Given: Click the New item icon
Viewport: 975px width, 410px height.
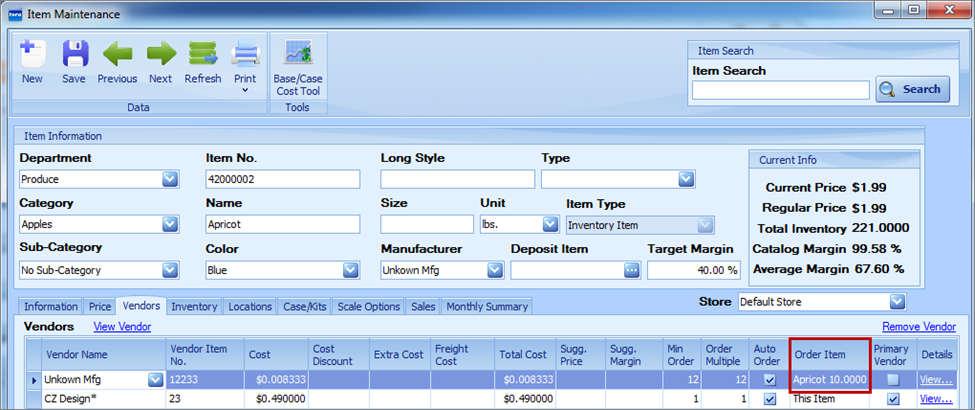Looking at the screenshot, I should tap(32, 55).
